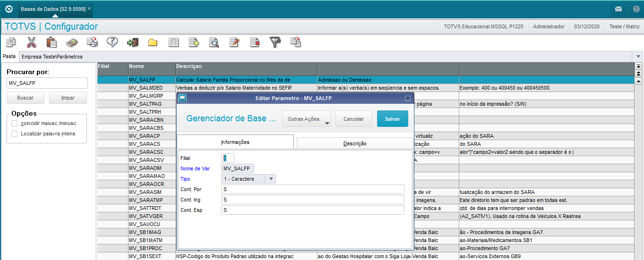Click the pencil edit document icon
The width and height of the screenshot is (644, 260).
pos(234,42)
